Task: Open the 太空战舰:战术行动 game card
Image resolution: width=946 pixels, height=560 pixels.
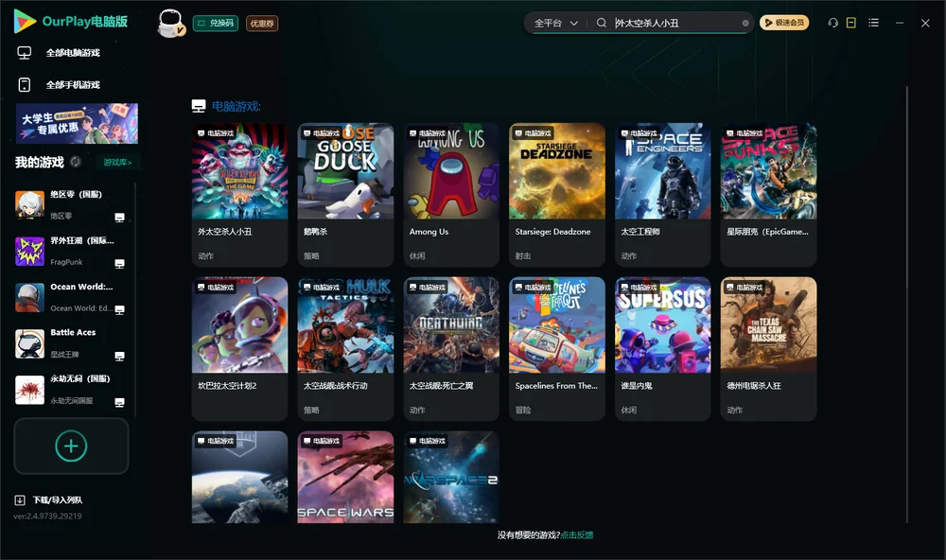Action: 345,348
